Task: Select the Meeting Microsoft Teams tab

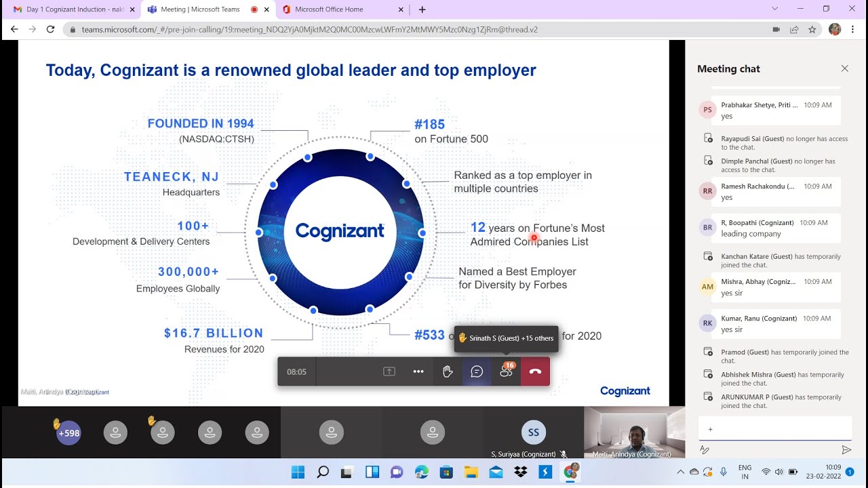Action: 208,9
